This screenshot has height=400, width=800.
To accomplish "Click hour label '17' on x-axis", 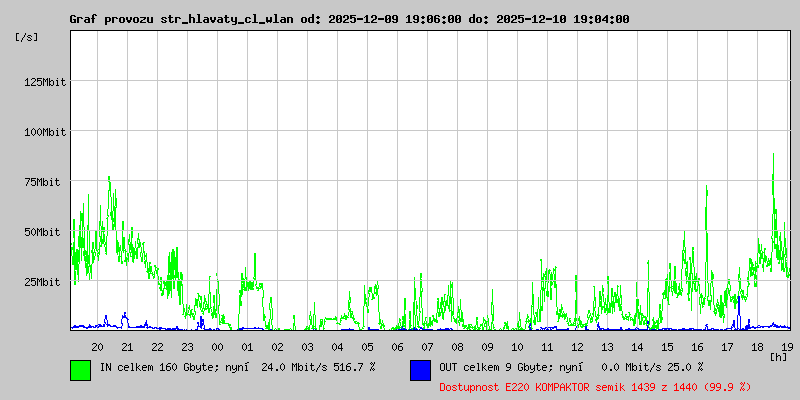I will [728, 347].
